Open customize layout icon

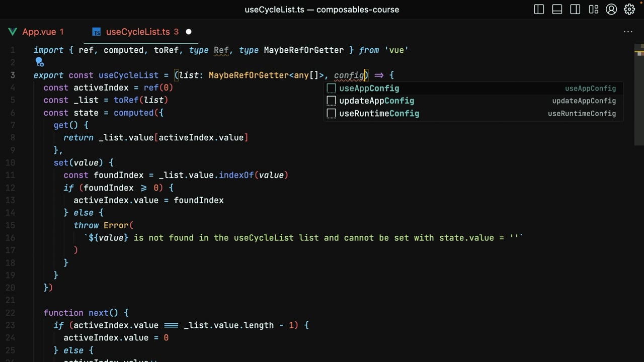(x=593, y=10)
